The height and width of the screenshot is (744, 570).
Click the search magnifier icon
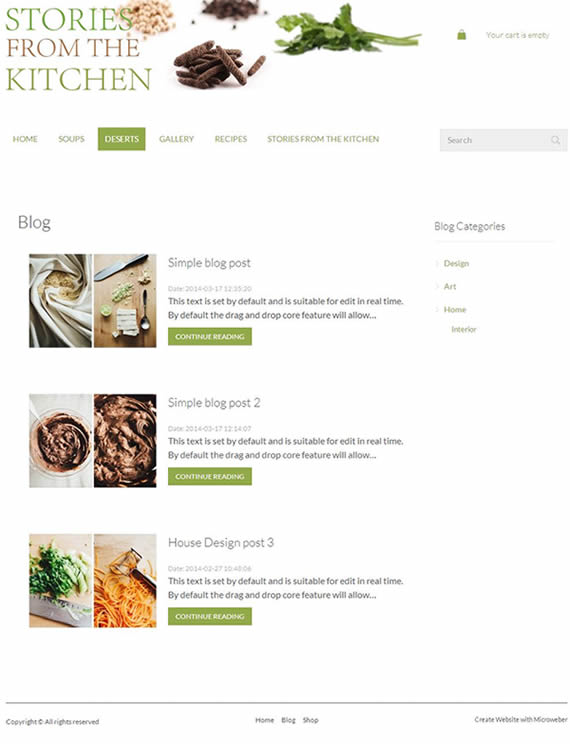(555, 140)
